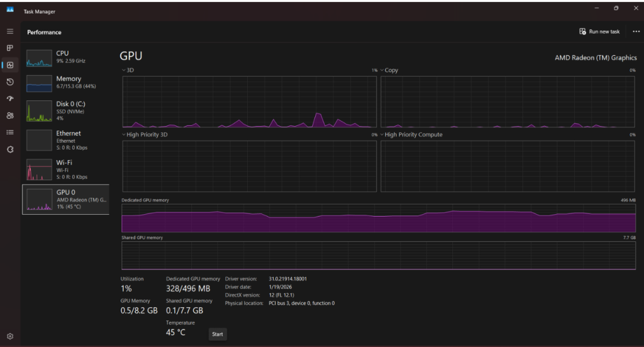Select GPU 0 performance entry
This screenshot has width=644, height=347.
point(65,200)
